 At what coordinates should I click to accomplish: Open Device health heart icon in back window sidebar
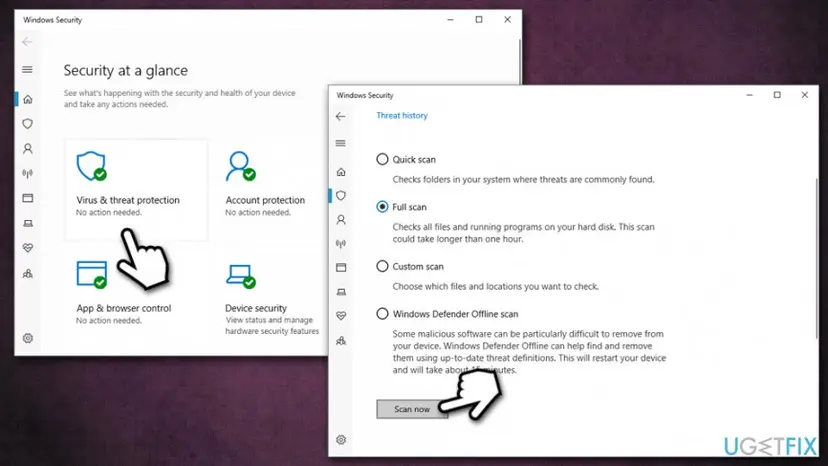(27, 248)
